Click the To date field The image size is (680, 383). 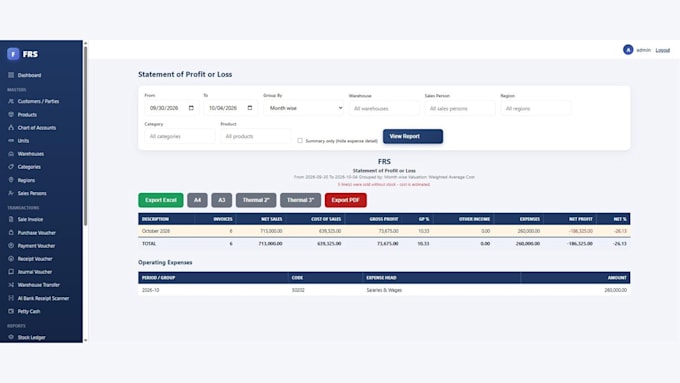pos(230,108)
